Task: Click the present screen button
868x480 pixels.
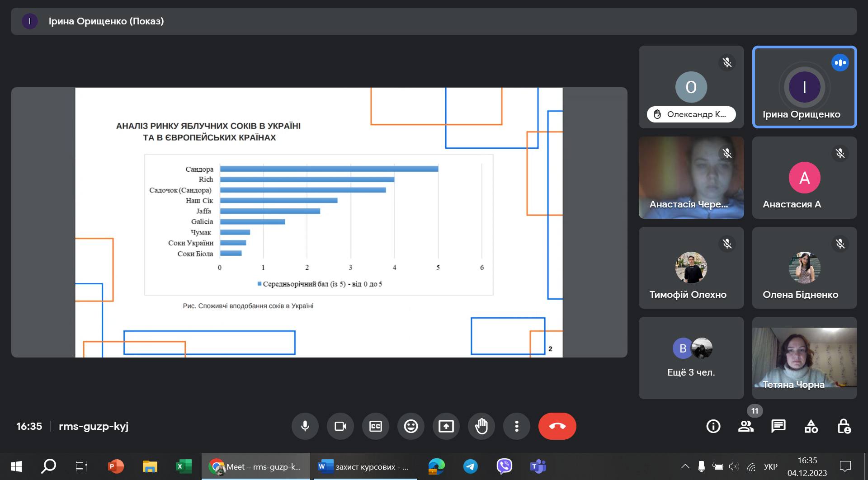Action: coord(446,426)
